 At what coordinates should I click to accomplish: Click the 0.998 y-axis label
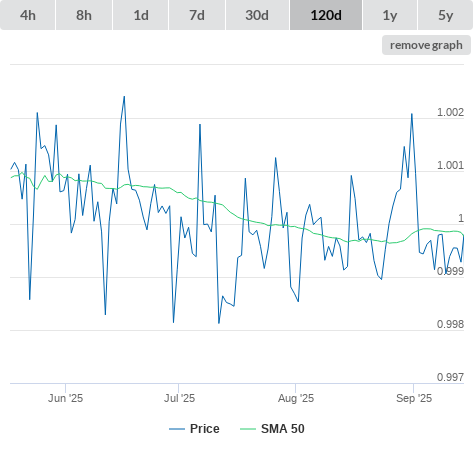pyautogui.click(x=450, y=324)
